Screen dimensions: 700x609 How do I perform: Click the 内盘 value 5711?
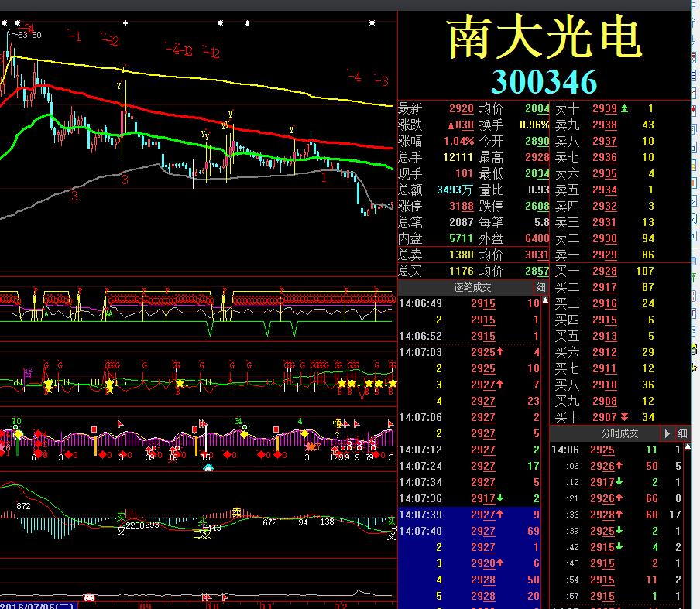[x=461, y=238]
